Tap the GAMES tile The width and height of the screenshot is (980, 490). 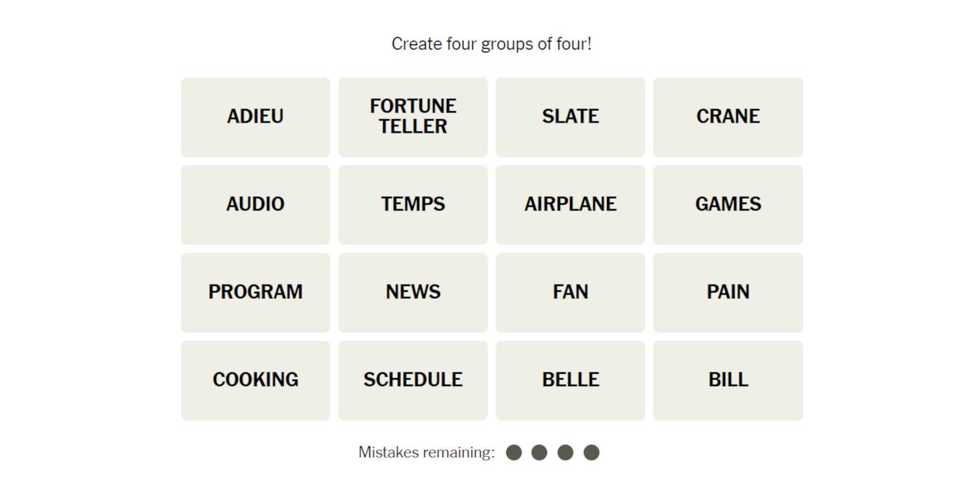728,205
